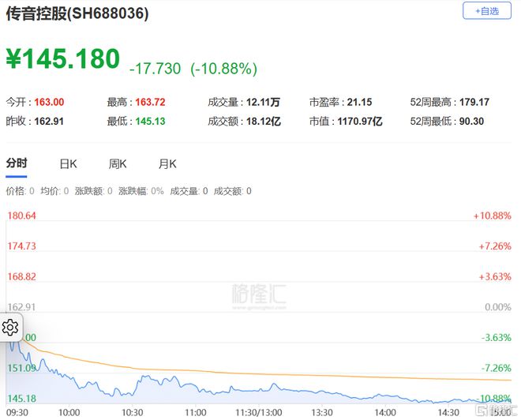This screenshot has width=521, height=420.
Task: Click the orange average price line
Action: point(266,374)
